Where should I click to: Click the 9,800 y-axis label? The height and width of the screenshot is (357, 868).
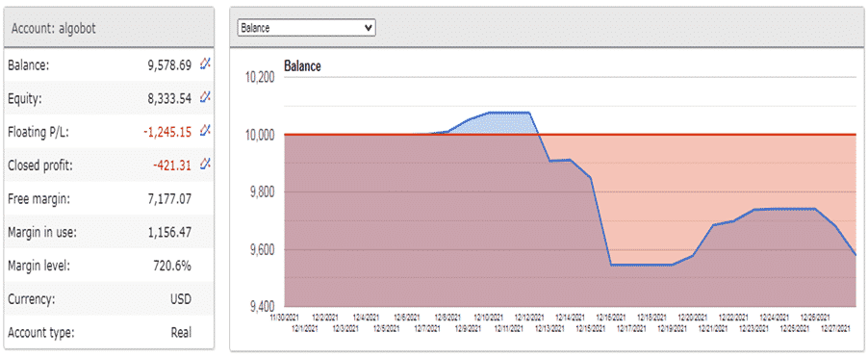[x=262, y=192]
